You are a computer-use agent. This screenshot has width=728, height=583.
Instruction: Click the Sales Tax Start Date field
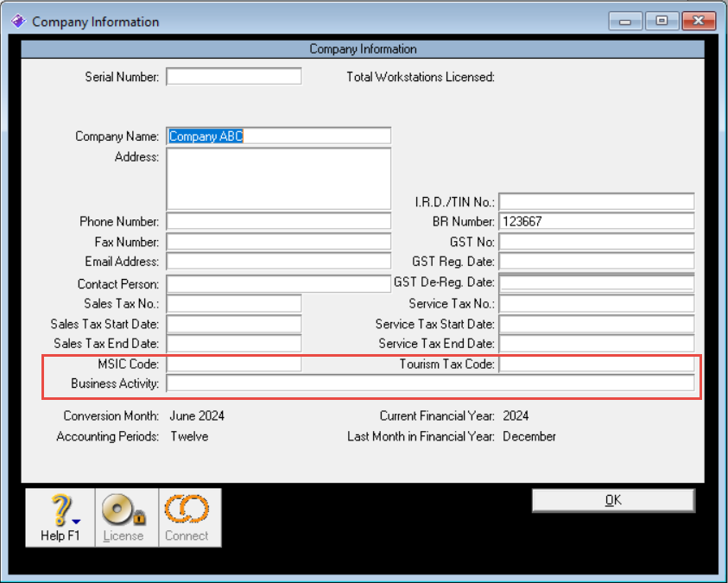point(234,324)
